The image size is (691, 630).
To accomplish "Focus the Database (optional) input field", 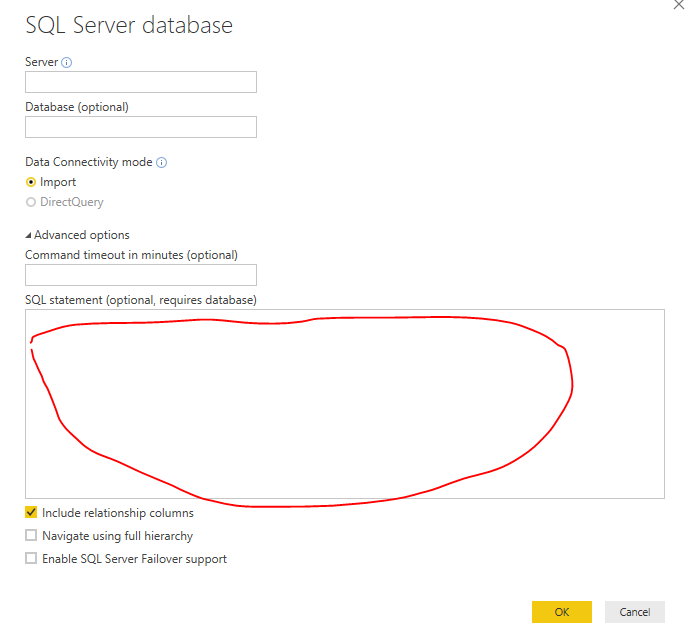I will click(x=141, y=127).
